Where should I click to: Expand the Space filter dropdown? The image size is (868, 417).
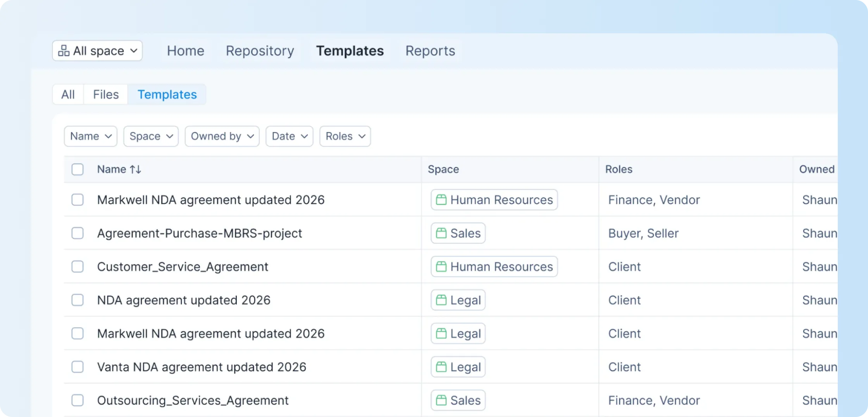click(151, 136)
